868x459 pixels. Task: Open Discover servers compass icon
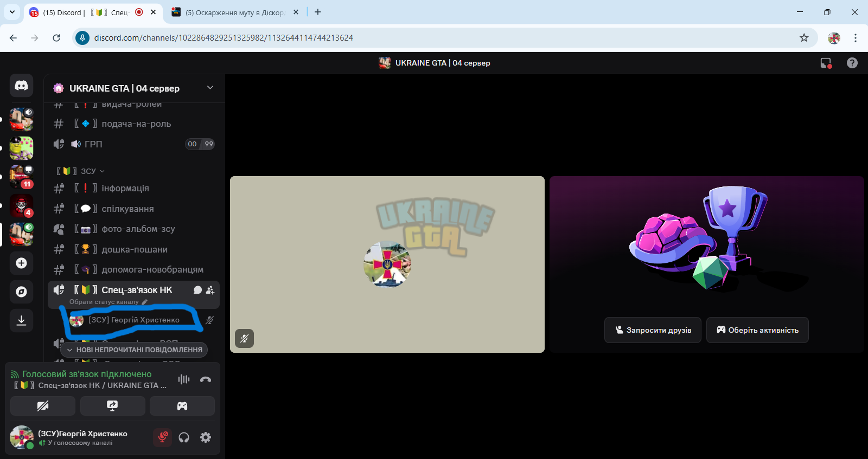tap(21, 292)
